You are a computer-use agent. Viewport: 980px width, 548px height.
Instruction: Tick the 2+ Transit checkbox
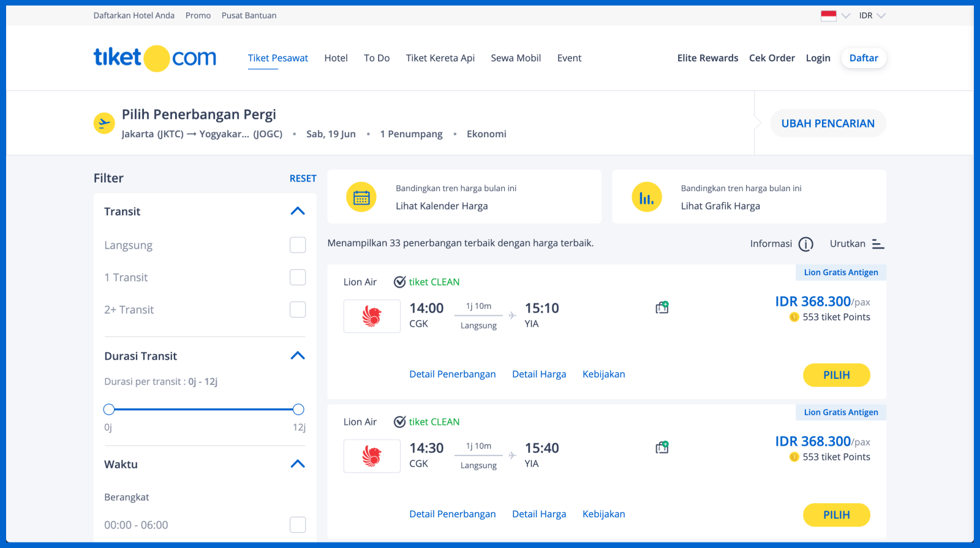tap(298, 310)
